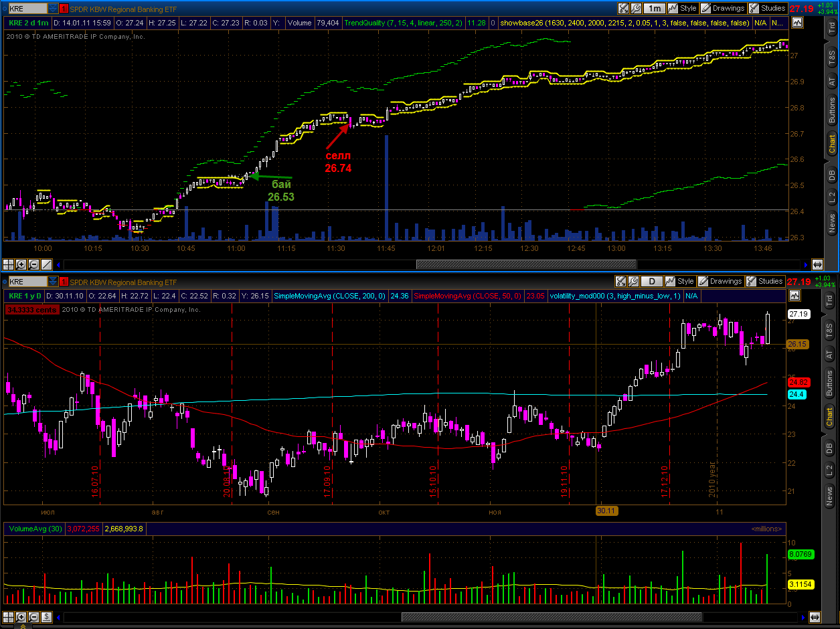Open the News side tab on upper chart

coord(832,221)
